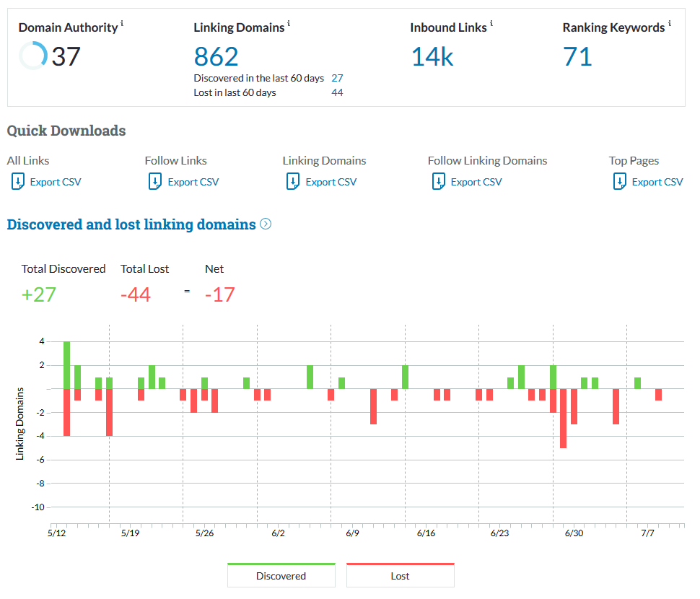700x599 pixels.
Task: Open the 27 discovered domains count
Action: click(337, 78)
